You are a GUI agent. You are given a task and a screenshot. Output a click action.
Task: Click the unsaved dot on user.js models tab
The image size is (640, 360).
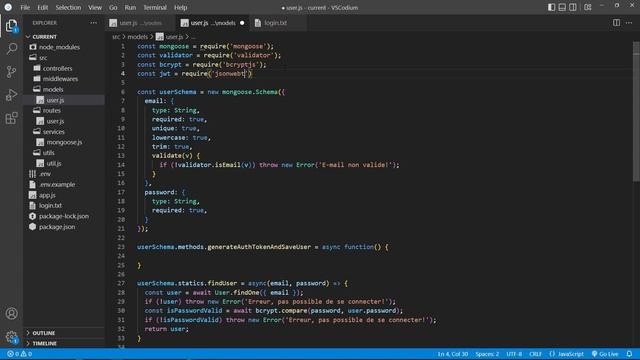coord(242,23)
